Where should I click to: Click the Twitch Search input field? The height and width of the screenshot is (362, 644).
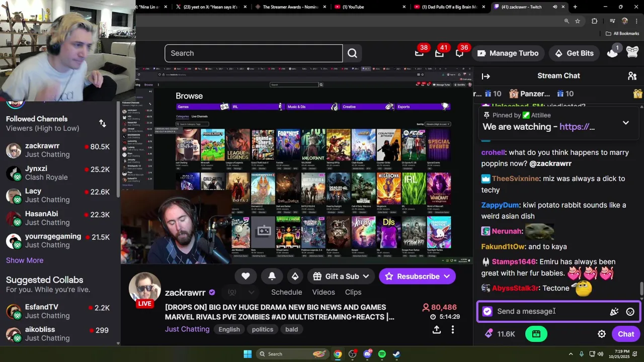(x=254, y=53)
